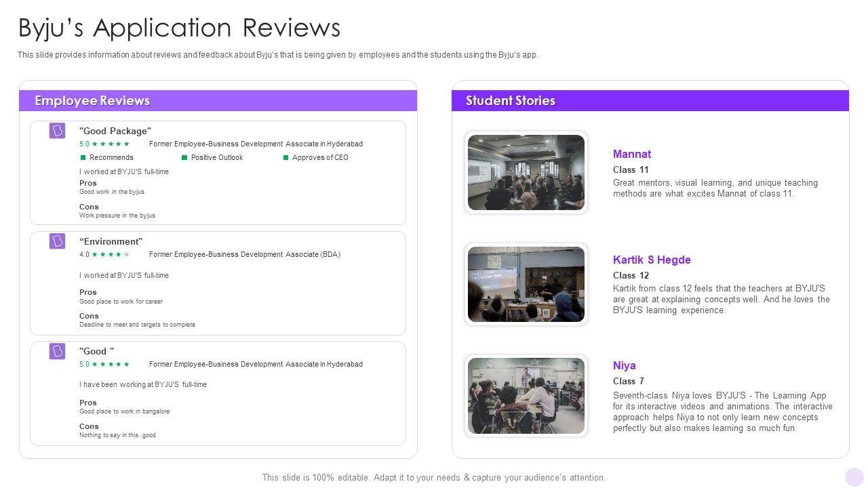Click the 4.0 star rating in Environment review

[104, 255]
